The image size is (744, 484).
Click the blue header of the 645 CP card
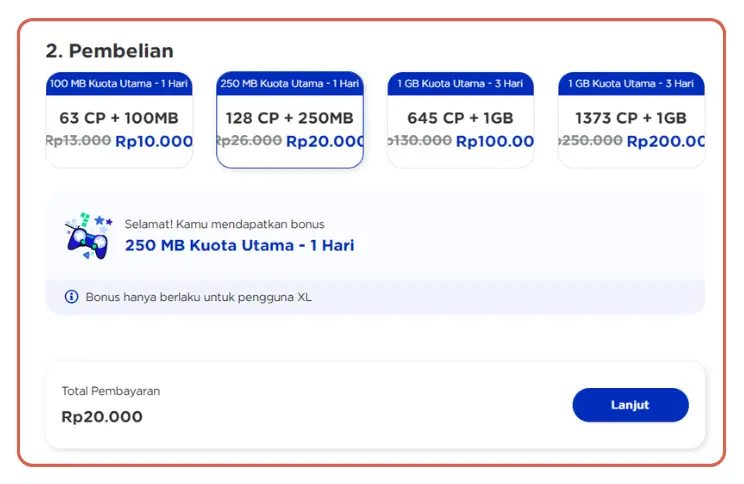point(460,84)
